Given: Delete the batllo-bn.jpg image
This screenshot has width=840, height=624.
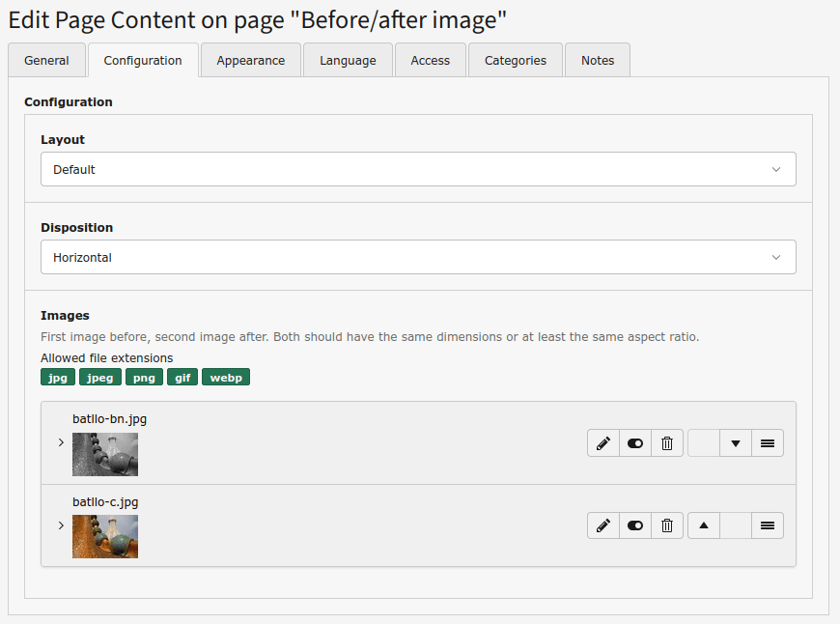Looking at the screenshot, I should click(667, 443).
